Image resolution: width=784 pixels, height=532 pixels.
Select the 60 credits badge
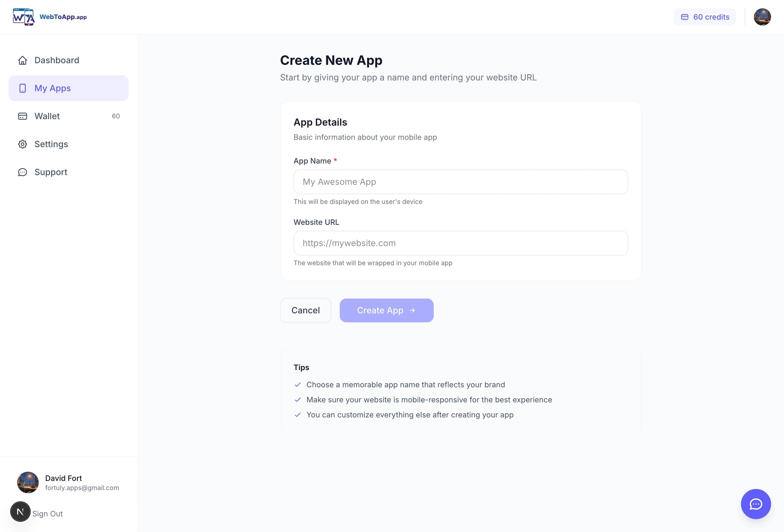coord(705,16)
